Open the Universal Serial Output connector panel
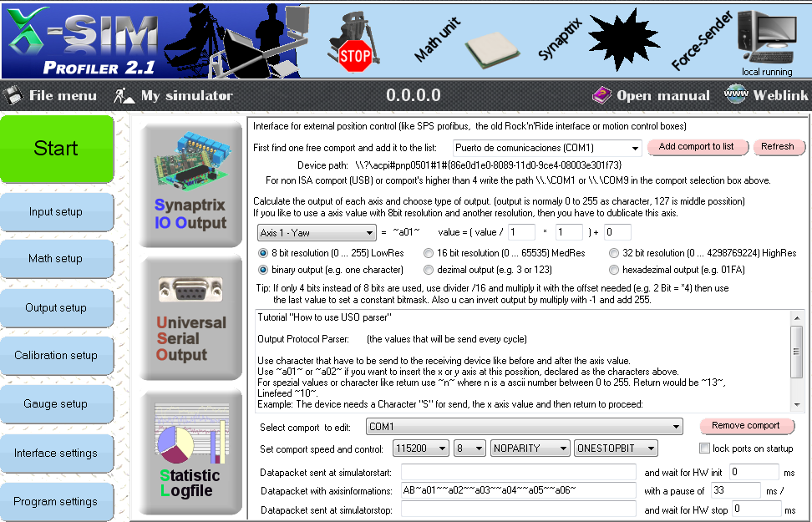 [x=190, y=318]
